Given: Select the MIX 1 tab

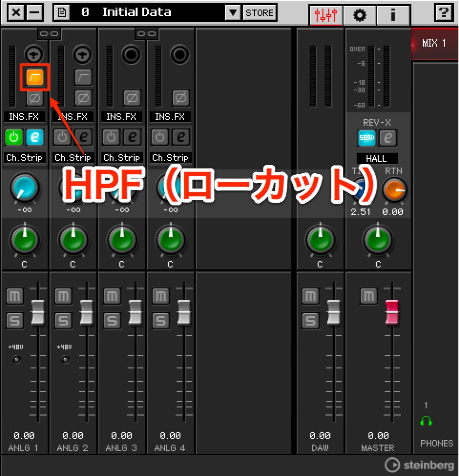Looking at the screenshot, I should point(434,43).
